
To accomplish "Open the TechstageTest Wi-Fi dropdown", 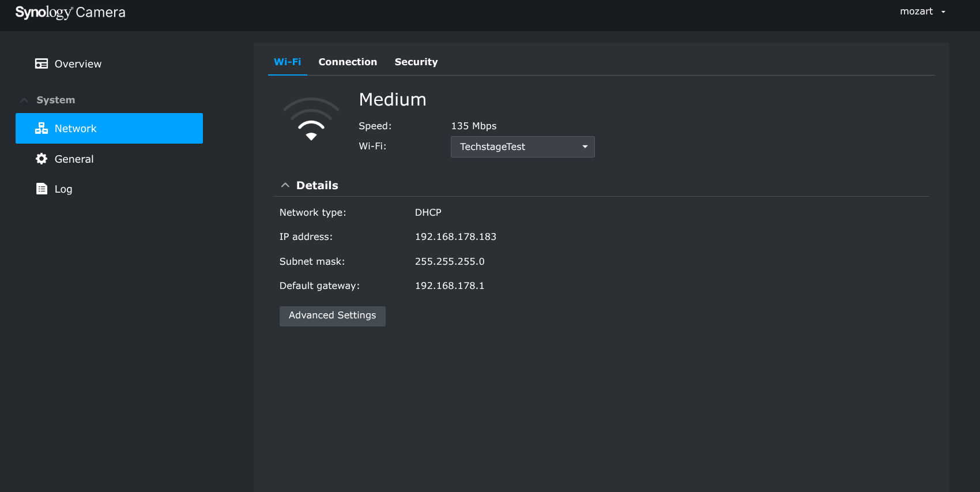I will [522, 147].
